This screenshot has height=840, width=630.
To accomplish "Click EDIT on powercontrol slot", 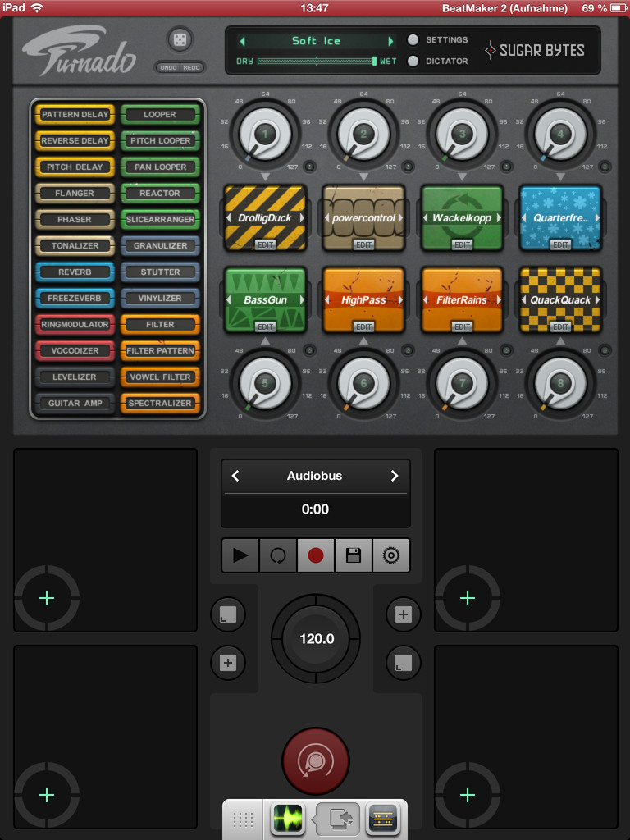I will 363,244.
